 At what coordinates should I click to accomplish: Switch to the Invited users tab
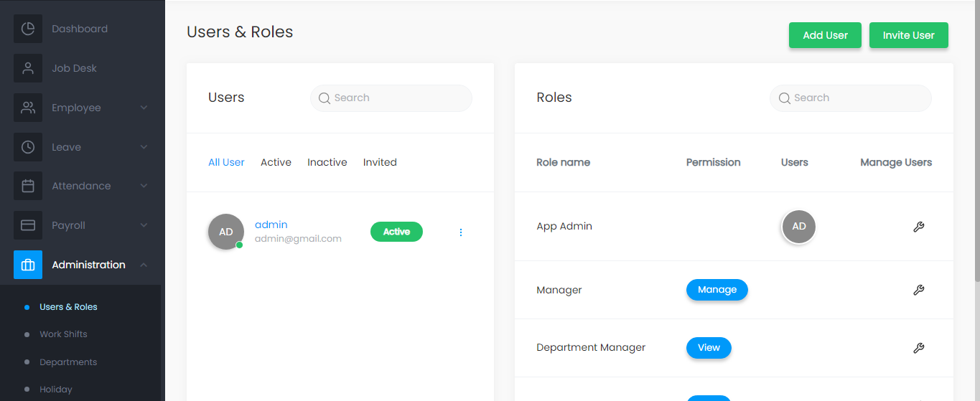380,162
